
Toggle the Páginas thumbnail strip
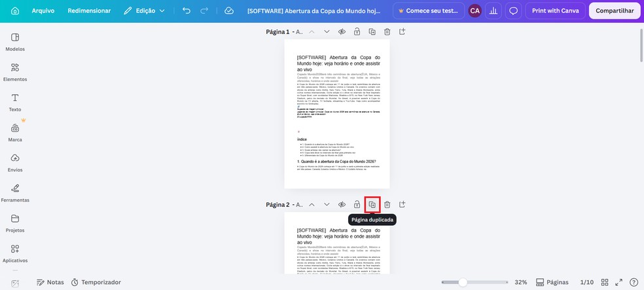click(x=552, y=282)
